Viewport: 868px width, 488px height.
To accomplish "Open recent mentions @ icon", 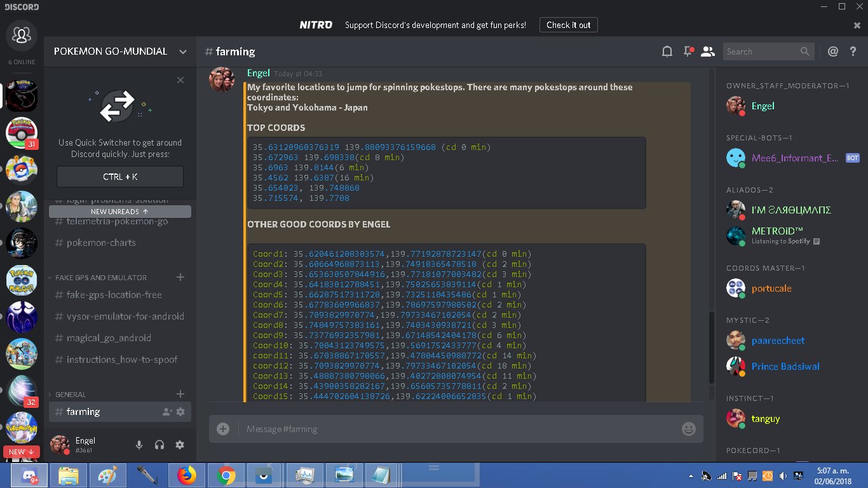I will (833, 51).
